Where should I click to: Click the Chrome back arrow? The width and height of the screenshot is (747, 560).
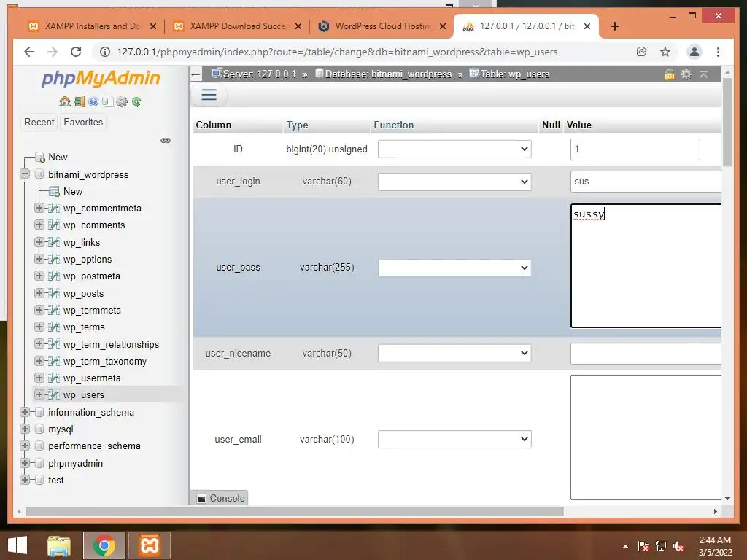tap(29, 52)
